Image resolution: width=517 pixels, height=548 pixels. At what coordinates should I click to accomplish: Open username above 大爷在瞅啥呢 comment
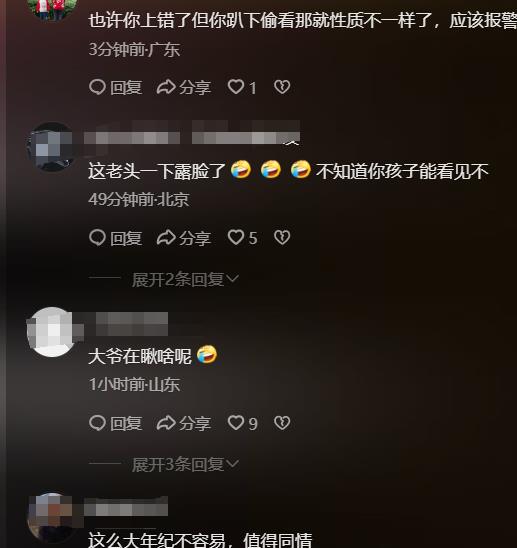coord(132,324)
